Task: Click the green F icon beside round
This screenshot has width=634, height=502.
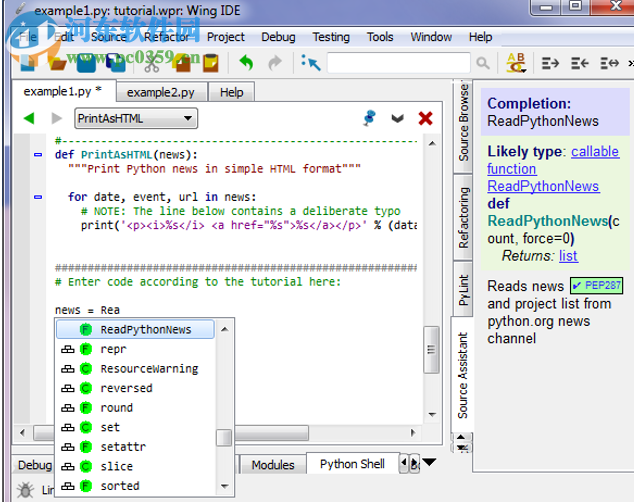Action: 86,408
